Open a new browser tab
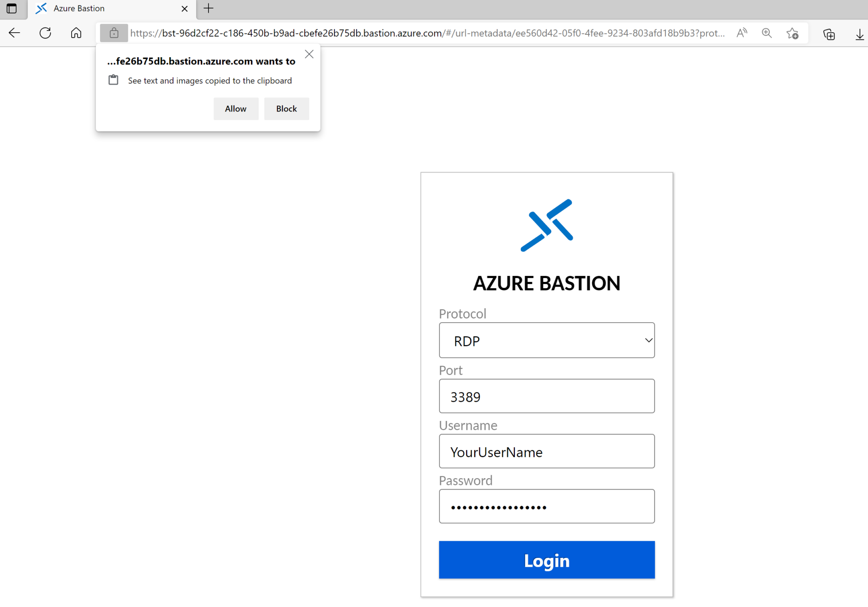The height and width of the screenshot is (607, 868). pos(208,8)
